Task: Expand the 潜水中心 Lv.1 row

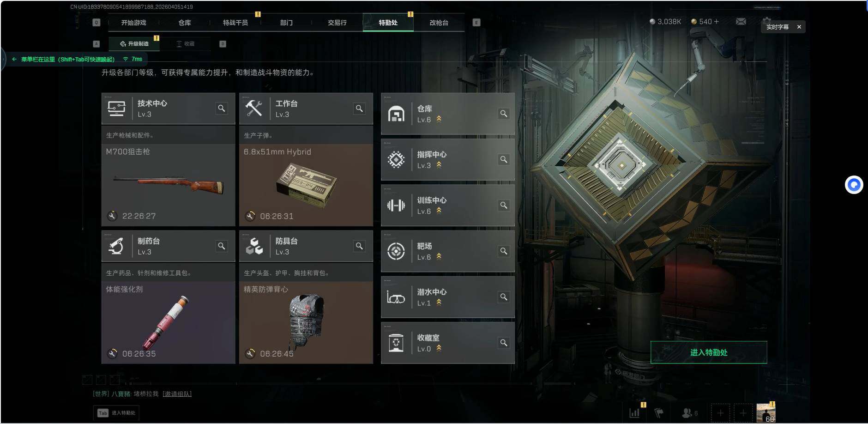Action: coord(447,297)
